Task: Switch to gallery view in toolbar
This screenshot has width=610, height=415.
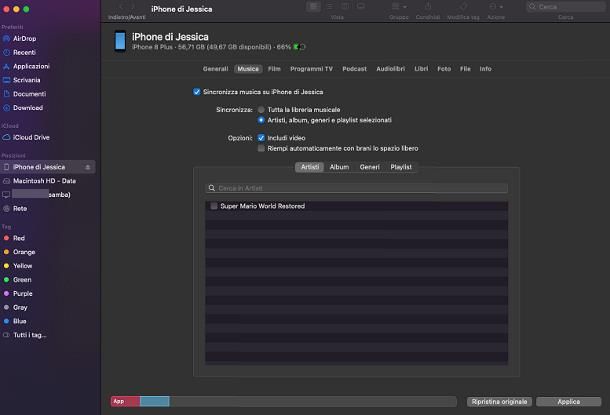Action: pos(361,6)
